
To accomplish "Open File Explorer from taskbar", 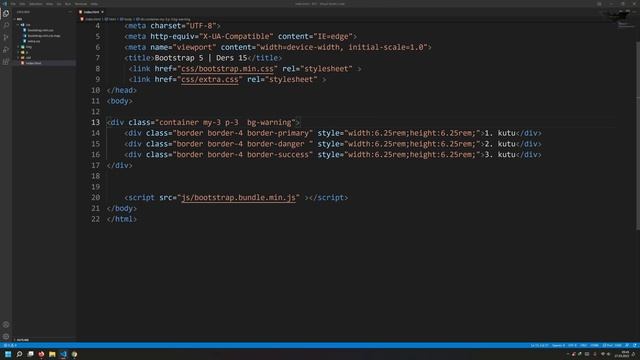I will pyautogui.click(x=52, y=354).
